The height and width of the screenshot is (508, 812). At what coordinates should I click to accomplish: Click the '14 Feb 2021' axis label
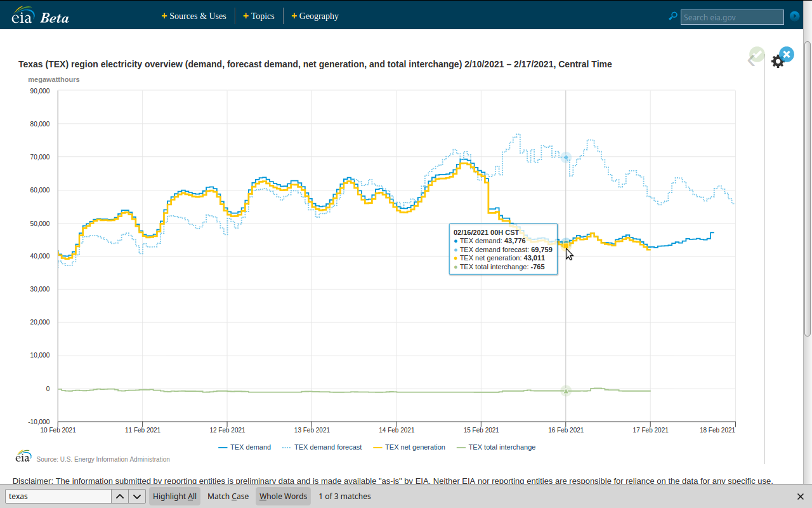pos(396,430)
